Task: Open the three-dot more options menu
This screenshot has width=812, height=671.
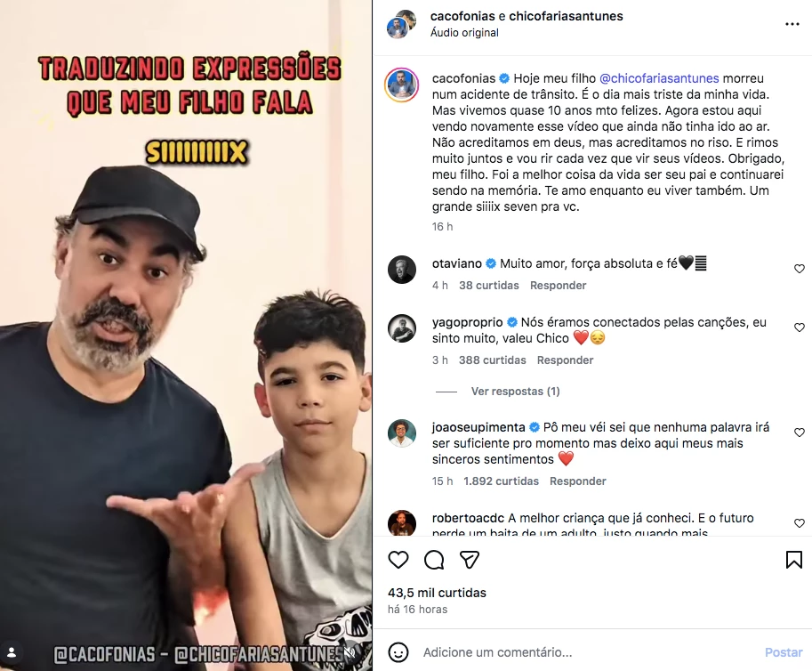Action: point(792,24)
